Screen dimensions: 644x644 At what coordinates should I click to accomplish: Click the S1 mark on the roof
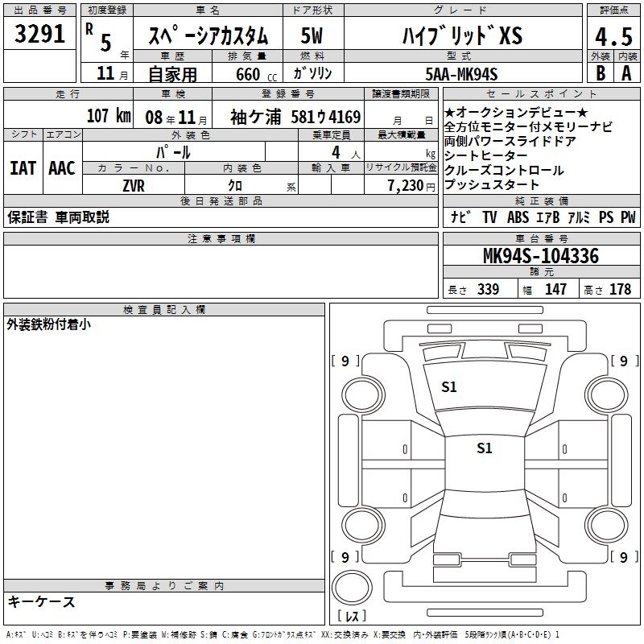pyautogui.click(x=485, y=448)
